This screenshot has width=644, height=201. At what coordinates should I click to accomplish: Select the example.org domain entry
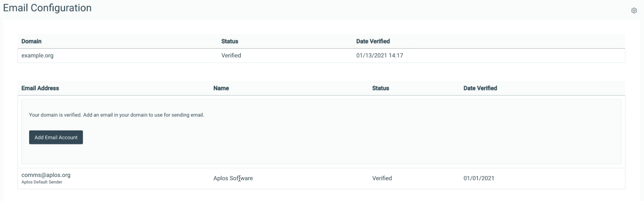click(x=37, y=56)
